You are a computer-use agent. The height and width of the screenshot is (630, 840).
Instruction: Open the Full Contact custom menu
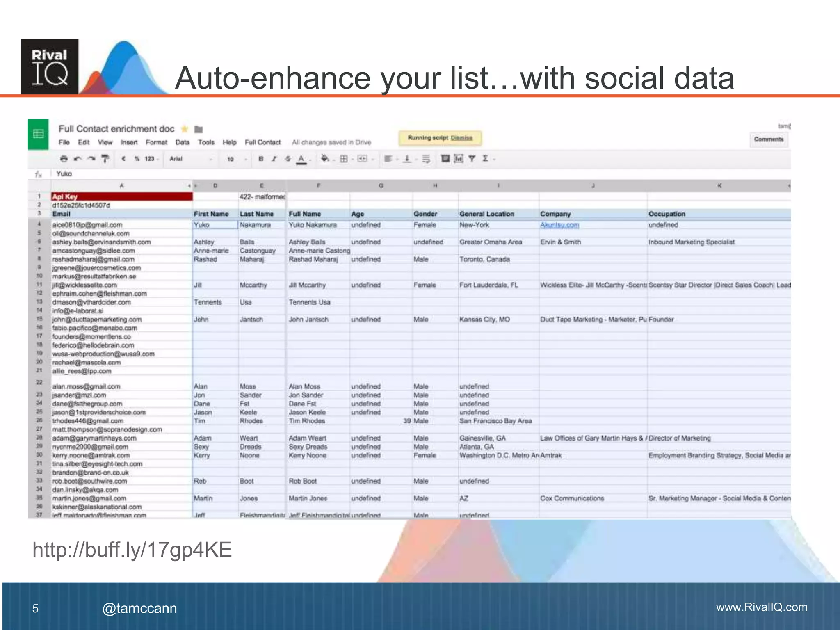click(262, 142)
